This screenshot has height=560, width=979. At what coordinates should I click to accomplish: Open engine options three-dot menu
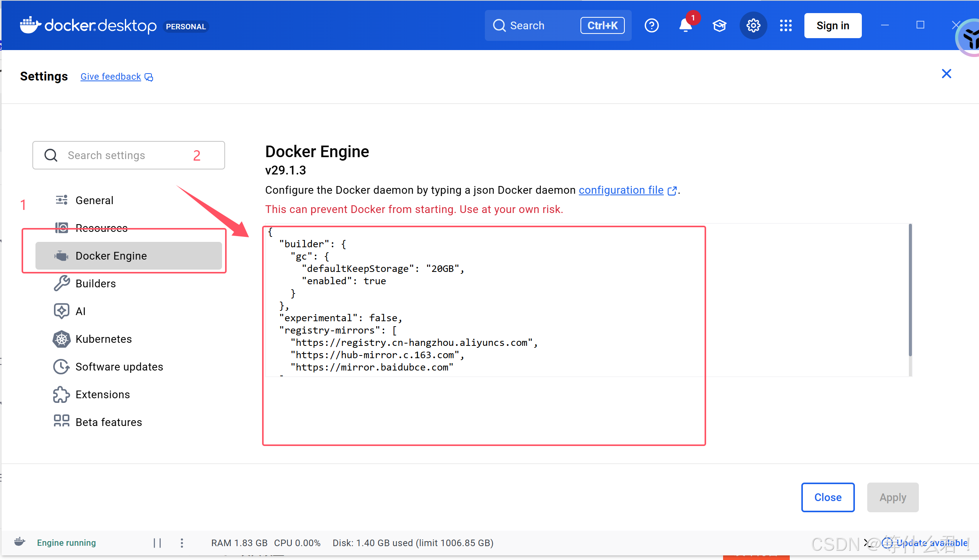click(x=182, y=543)
